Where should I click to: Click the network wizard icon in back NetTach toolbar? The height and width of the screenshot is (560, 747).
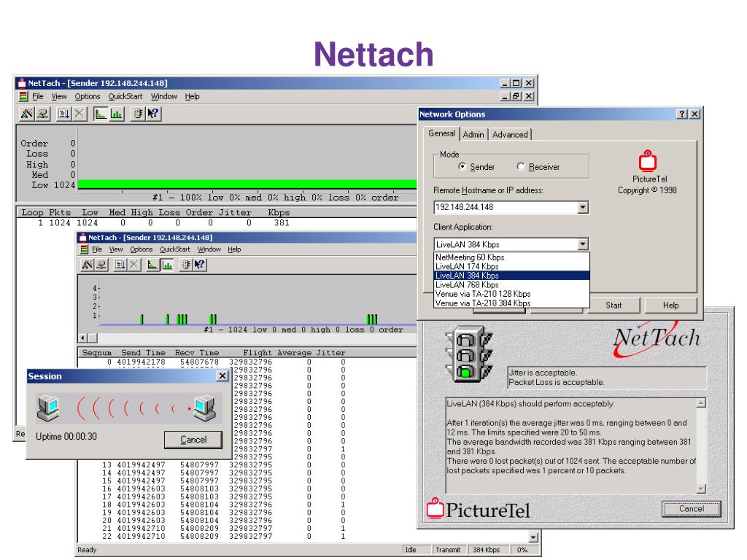tap(27, 114)
